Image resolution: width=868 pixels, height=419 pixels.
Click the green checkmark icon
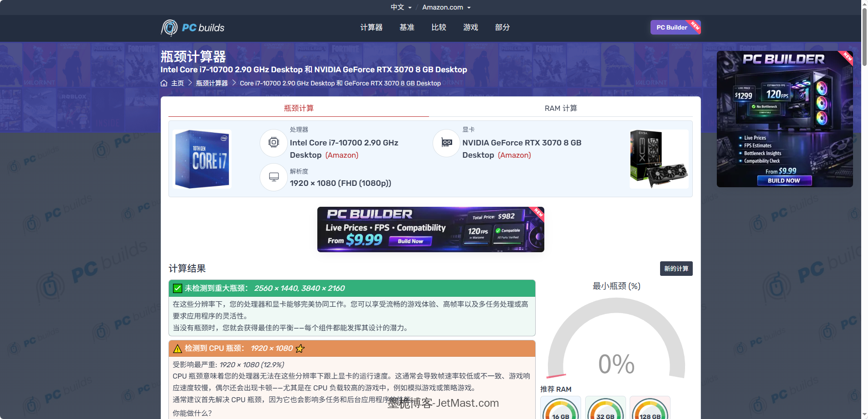coord(178,288)
